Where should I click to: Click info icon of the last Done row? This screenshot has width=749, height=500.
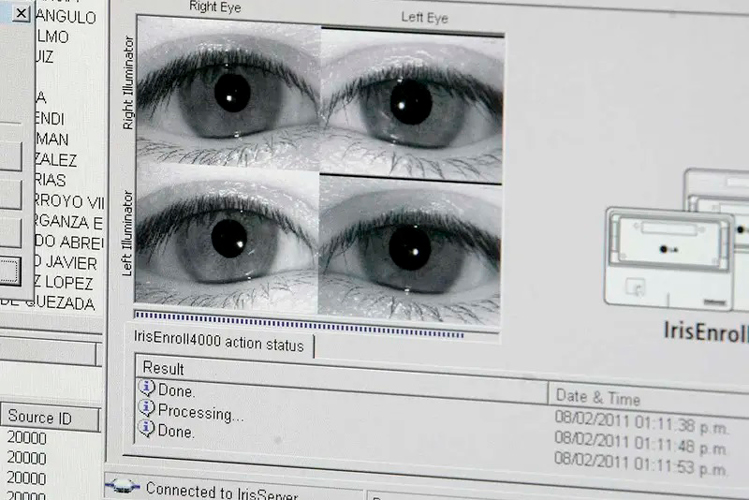(x=147, y=429)
